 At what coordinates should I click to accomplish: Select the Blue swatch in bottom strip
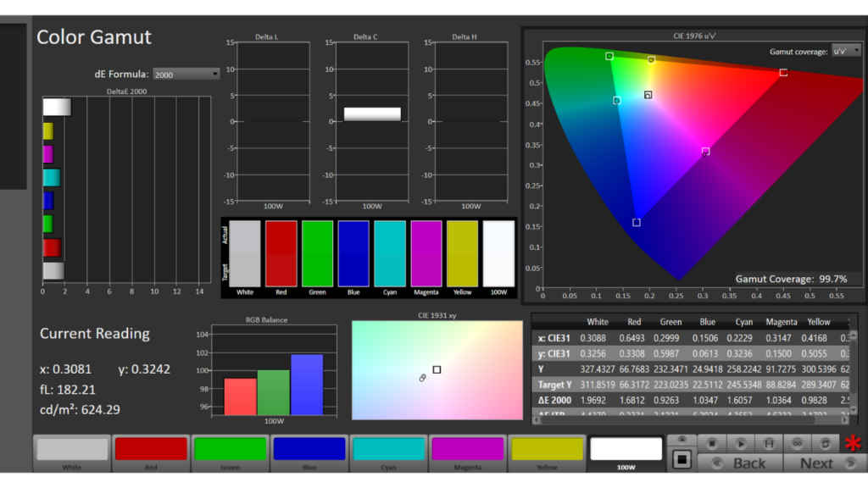point(309,452)
